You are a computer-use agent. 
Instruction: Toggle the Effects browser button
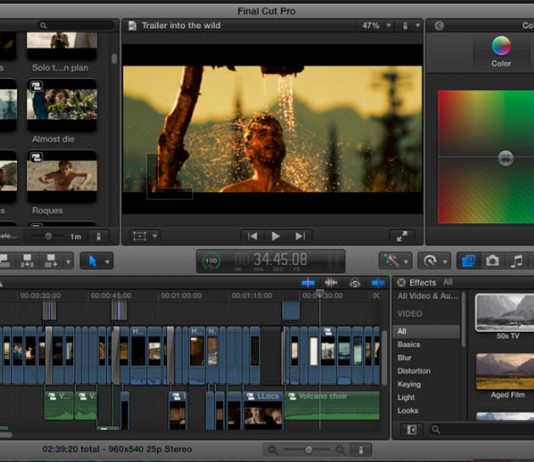tap(469, 261)
